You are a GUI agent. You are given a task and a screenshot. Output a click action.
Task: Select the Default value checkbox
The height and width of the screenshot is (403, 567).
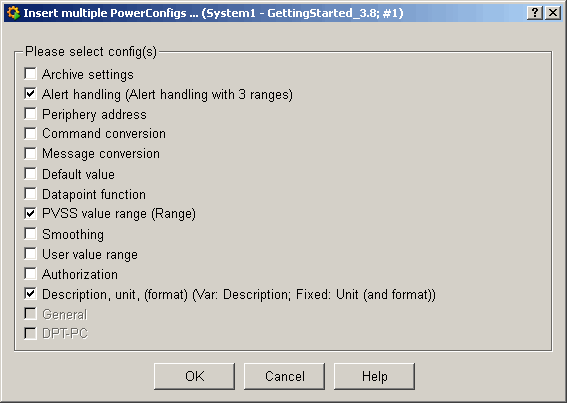tap(30, 174)
